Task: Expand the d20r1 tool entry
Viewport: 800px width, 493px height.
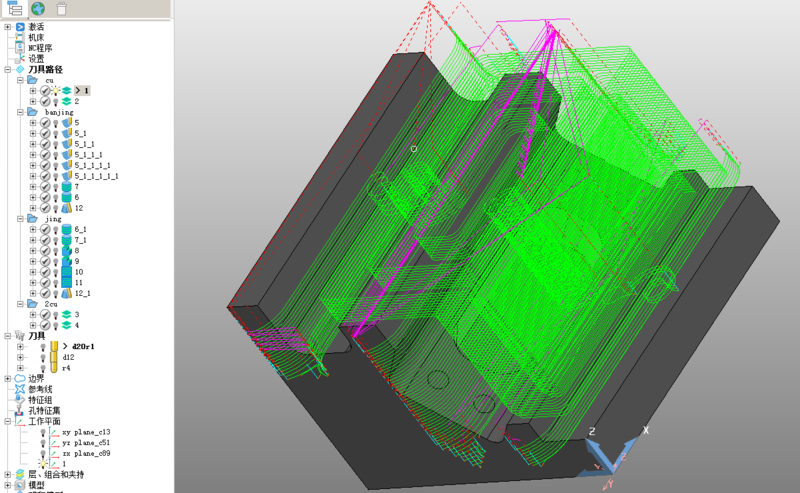Action: [20, 347]
